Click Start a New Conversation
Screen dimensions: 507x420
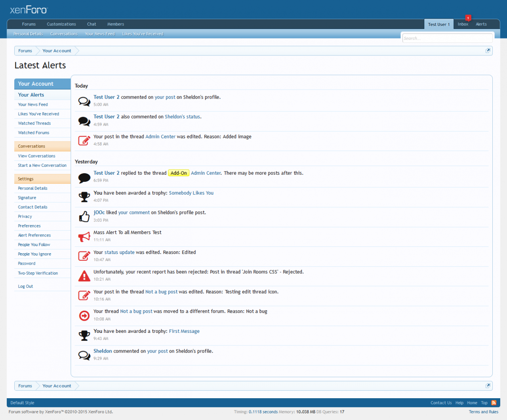42,165
